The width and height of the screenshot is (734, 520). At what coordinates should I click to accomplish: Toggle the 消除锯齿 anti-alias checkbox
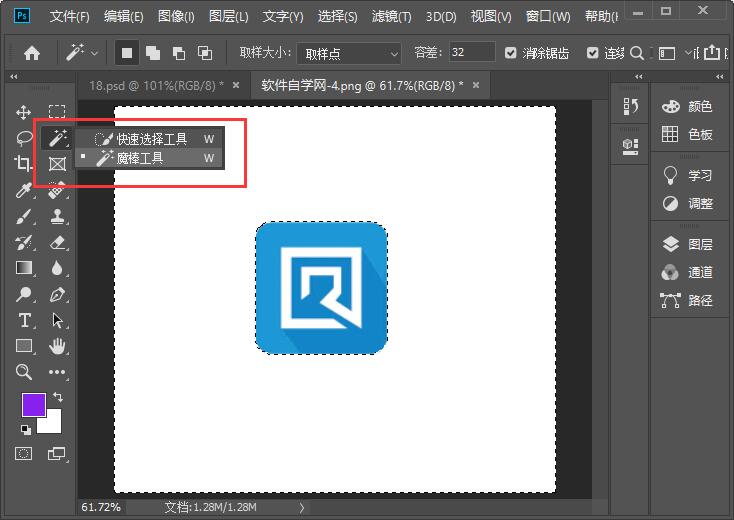(x=511, y=53)
